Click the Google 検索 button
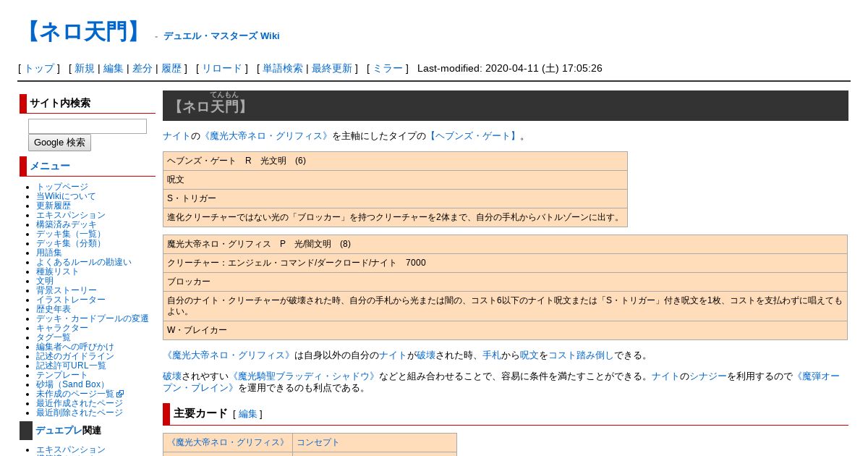The height and width of the screenshot is (456, 868). tap(59, 143)
